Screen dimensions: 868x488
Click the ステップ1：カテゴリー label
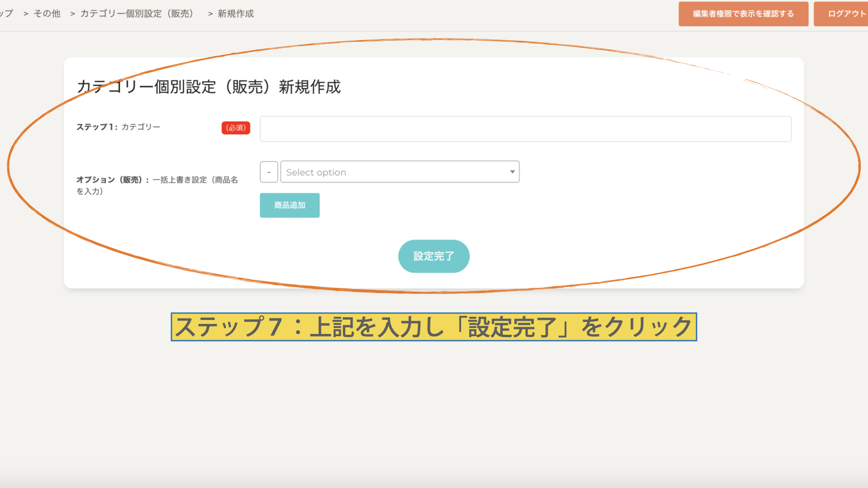(118, 127)
